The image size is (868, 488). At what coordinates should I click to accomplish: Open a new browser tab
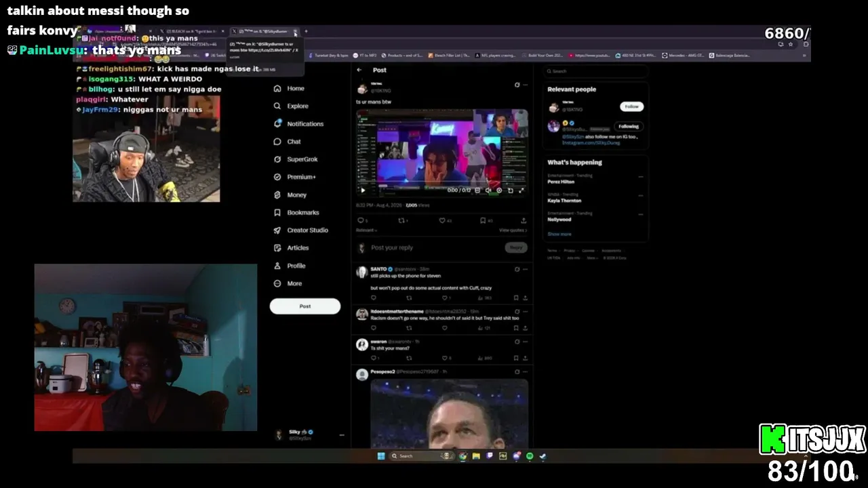pos(306,31)
